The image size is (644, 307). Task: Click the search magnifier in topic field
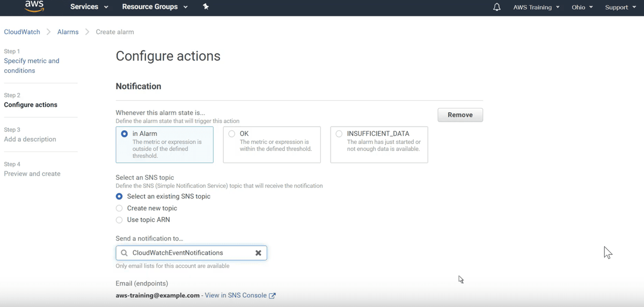point(124,253)
